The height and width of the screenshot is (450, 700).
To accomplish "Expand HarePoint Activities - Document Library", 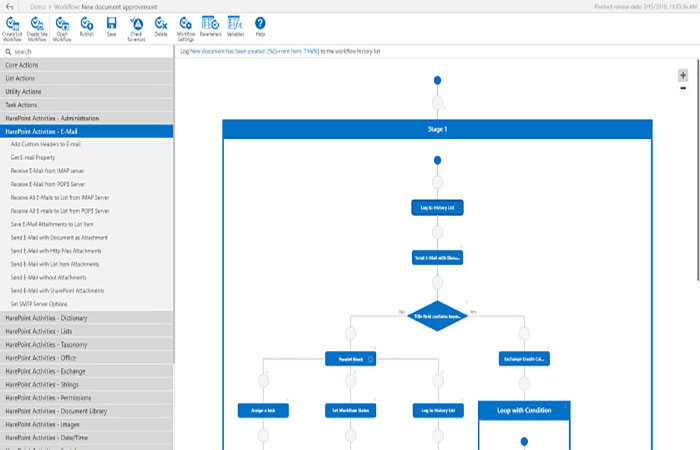I will (x=87, y=411).
